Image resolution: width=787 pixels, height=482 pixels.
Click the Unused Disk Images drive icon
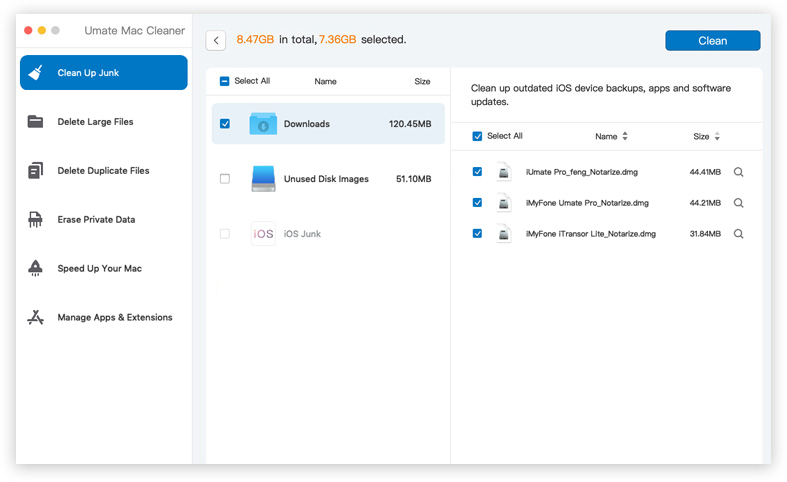tap(263, 179)
